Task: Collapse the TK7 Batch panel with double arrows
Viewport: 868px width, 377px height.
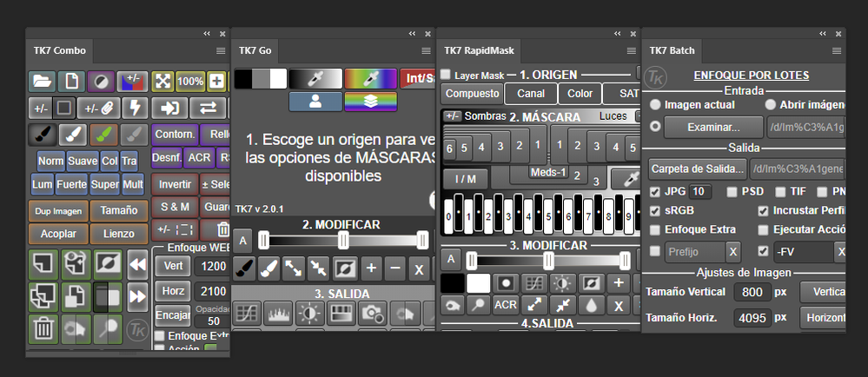Action: coord(823,34)
